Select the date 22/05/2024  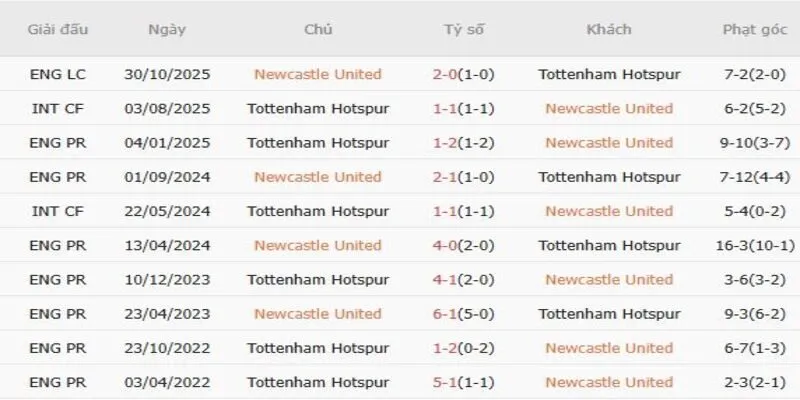coord(167,211)
